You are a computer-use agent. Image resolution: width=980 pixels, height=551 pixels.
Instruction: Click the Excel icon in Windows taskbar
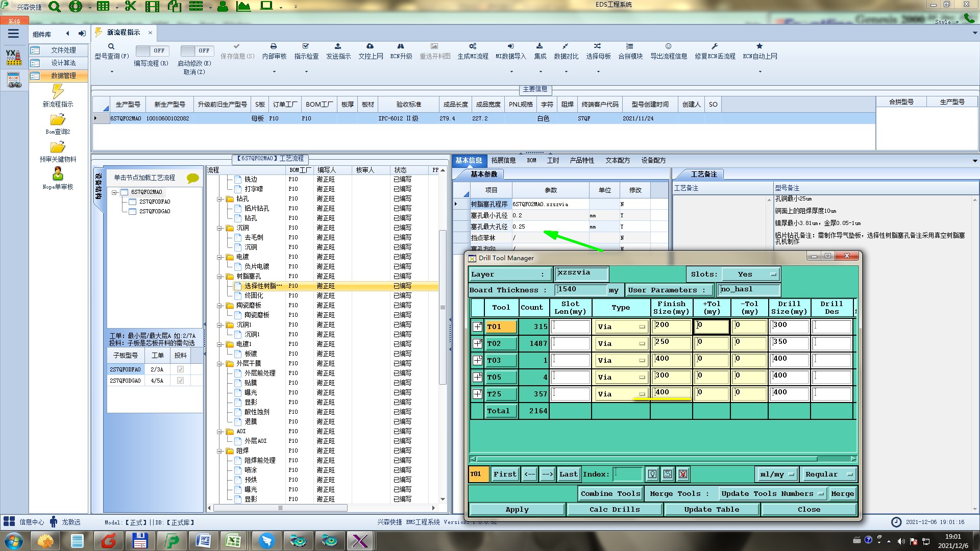click(x=234, y=540)
